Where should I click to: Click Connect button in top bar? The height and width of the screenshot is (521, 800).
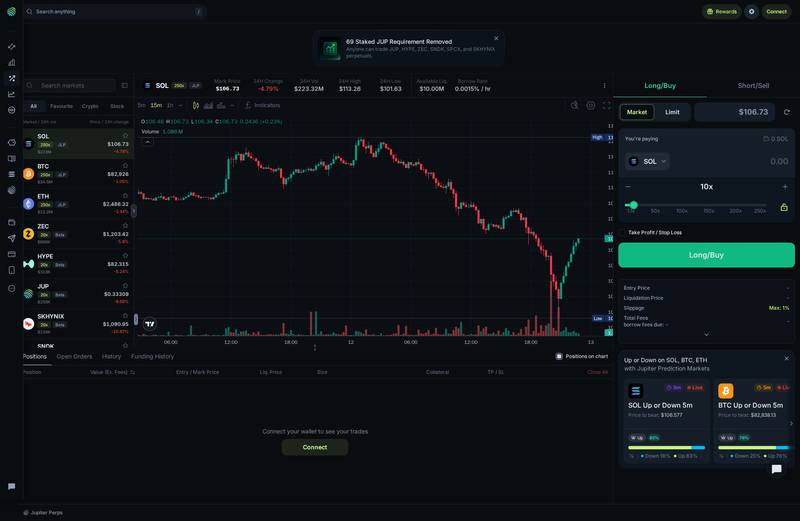click(776, 11)
